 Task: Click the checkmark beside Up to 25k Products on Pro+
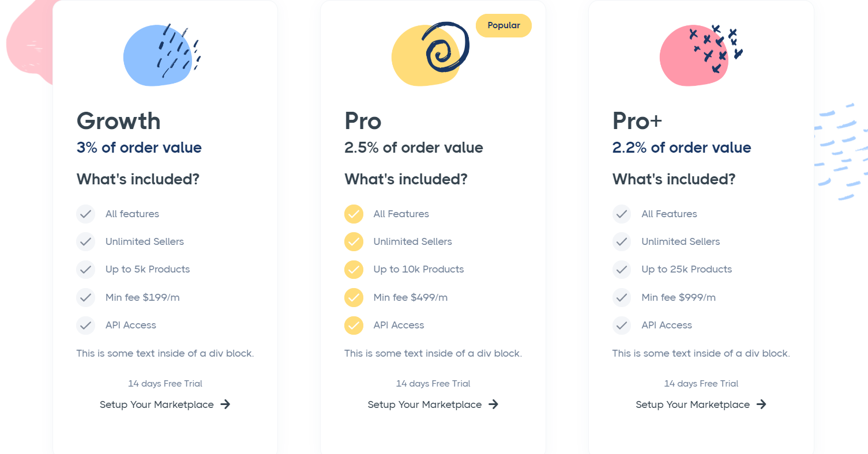pos(622,270)
